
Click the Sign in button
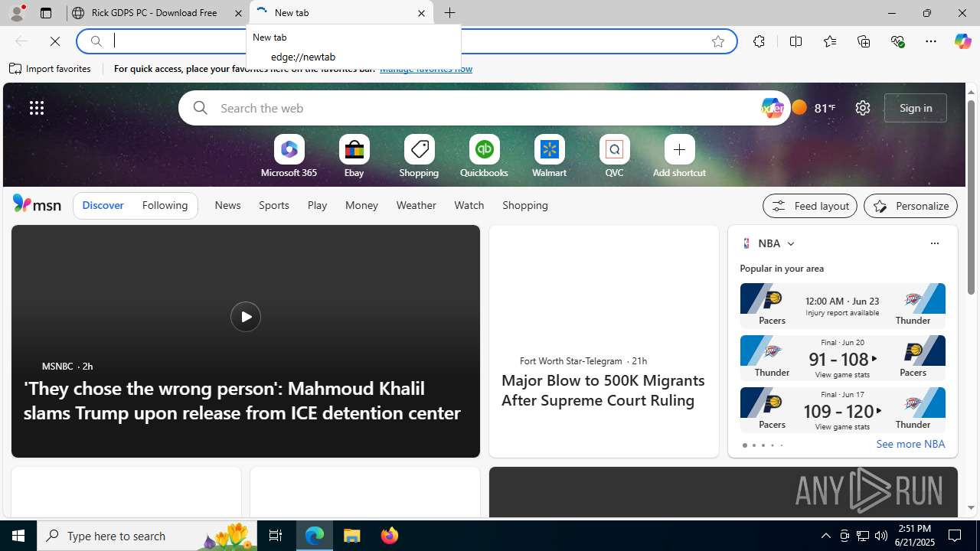click(x=916, y=108)
